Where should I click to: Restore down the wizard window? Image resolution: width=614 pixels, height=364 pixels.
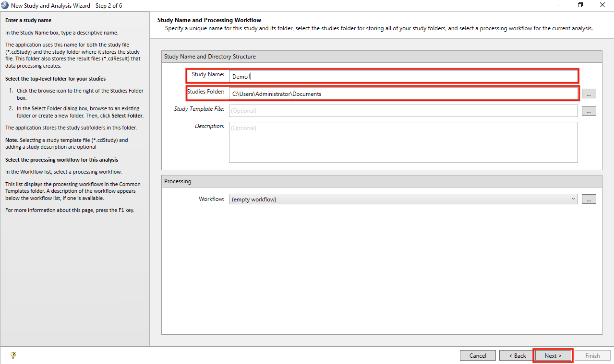click(580, 5)
